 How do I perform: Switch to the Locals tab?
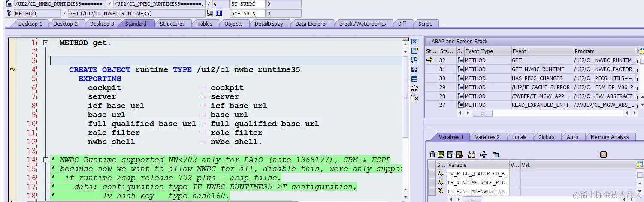(519, 137)
